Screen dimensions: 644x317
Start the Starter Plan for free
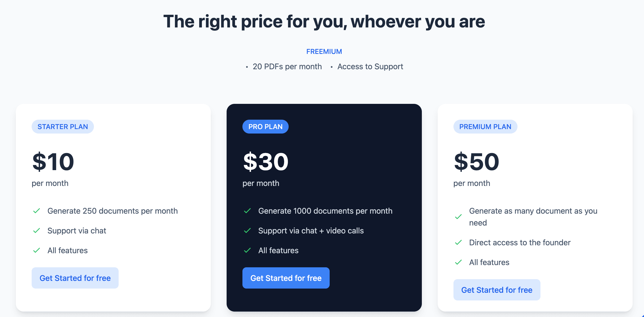tap(75, 278)
